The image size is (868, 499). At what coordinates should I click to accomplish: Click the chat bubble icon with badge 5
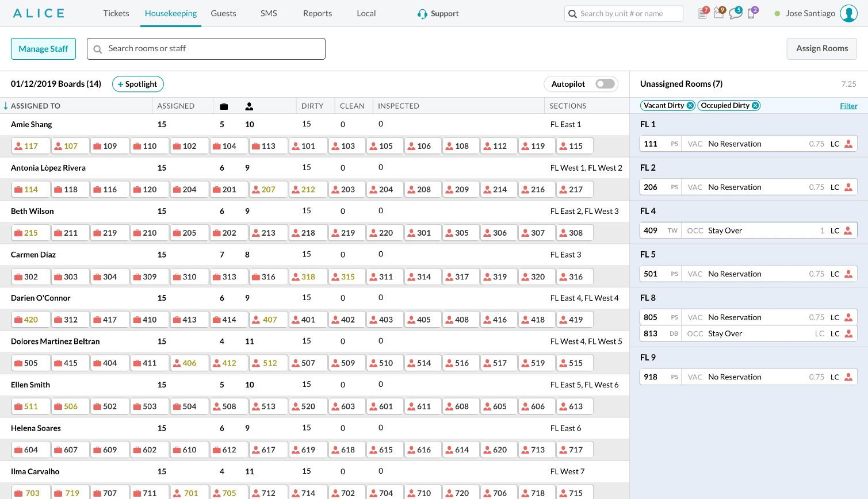point(735,13)
